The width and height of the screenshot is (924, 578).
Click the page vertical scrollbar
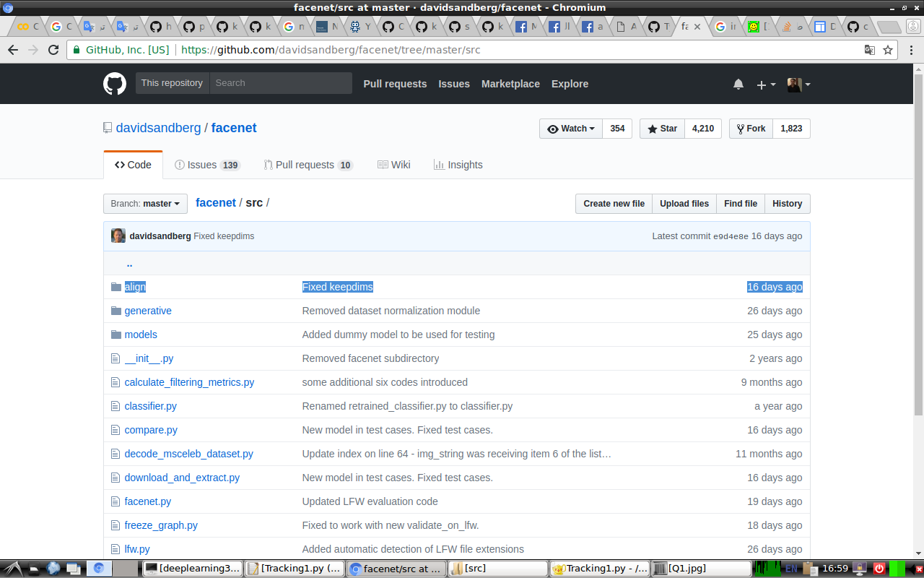[x=918, y=244]
